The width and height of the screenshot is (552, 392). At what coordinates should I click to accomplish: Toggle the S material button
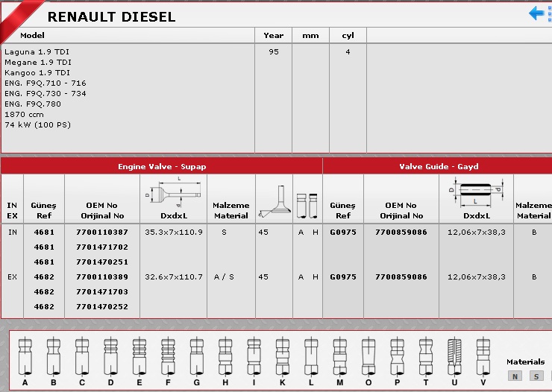click(536, 376)
